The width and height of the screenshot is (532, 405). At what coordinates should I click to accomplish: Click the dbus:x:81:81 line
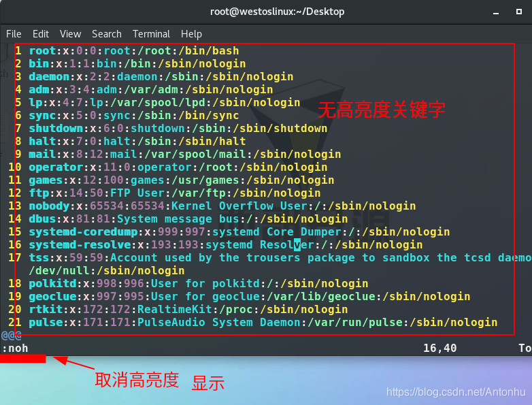[x=188, y=218]
